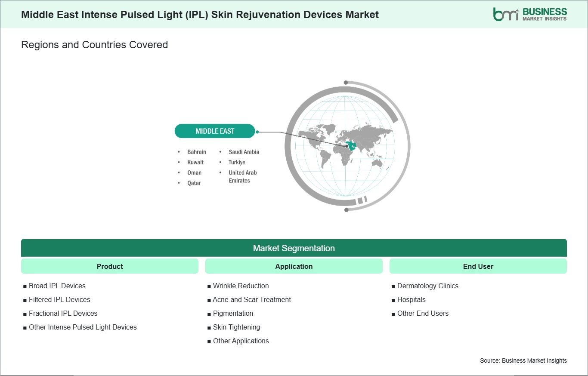Click 'Source: Business Market Insights' text
The image size is (588, 376).
pyautogui.click(x=523, y=361)
